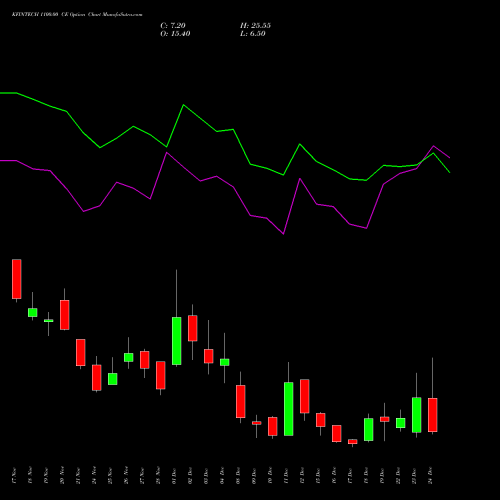The image size is (500, 500).
Task: Select the green candlestick above 23 Dec
Action: tap(417, 415)
